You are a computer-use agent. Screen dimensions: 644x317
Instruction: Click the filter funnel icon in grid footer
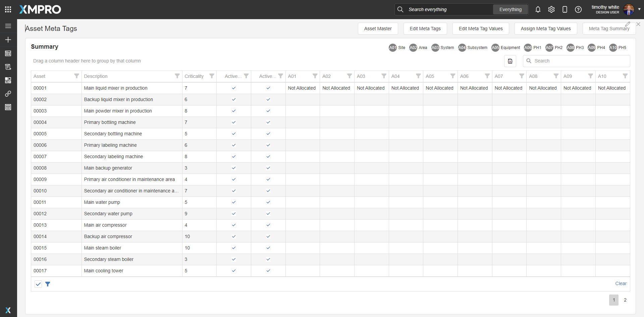(48, 284)
